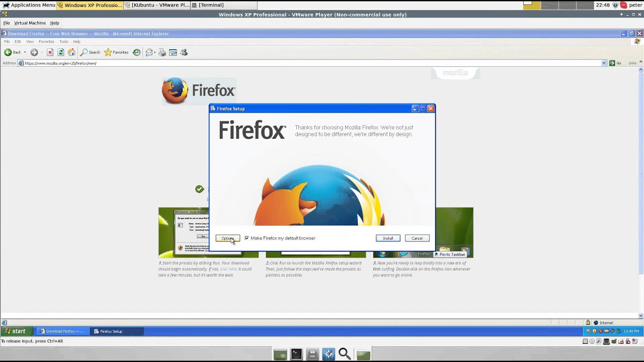Switch to Firefox Setup taskbar item
The width and height of the screenshot is (644, 362).
click(x=117, y=331)
